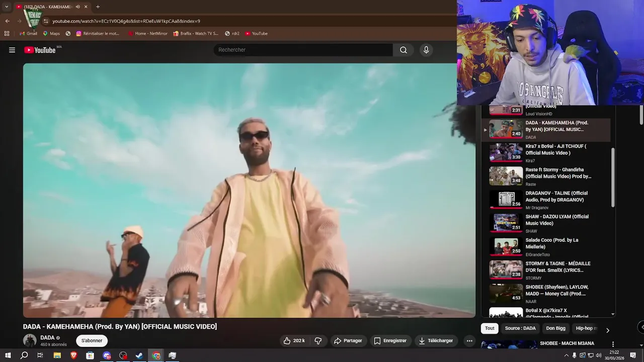The width and height of the screenshot is (644, 362).
Task: Open Discord from the taskbar
Action: [x=107, y=355]
